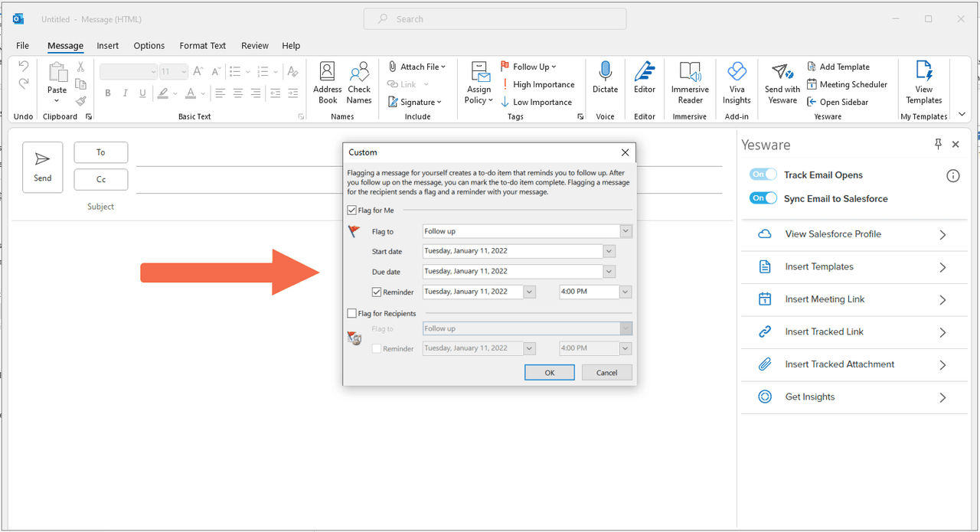Expand the Flag to dropdown
This screenshot has height=532, width=980.
626,231
